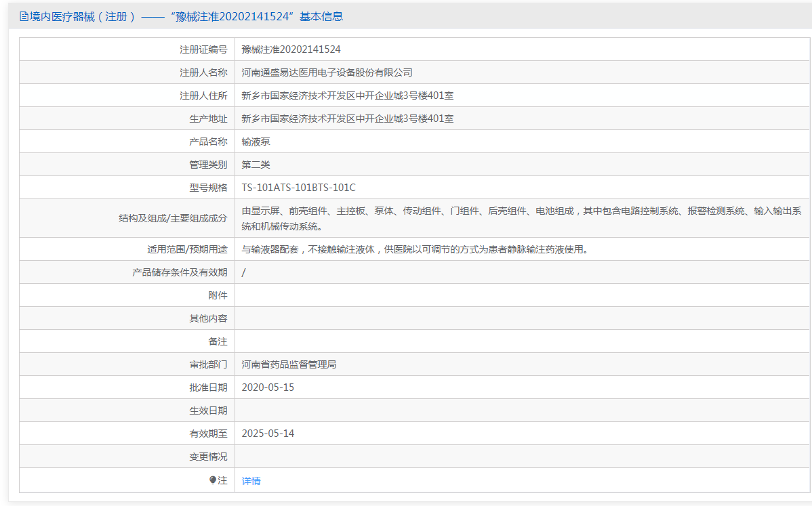Click the 注册人住所 address value
This screenshot has width=812, height=506.
point(348,96)
